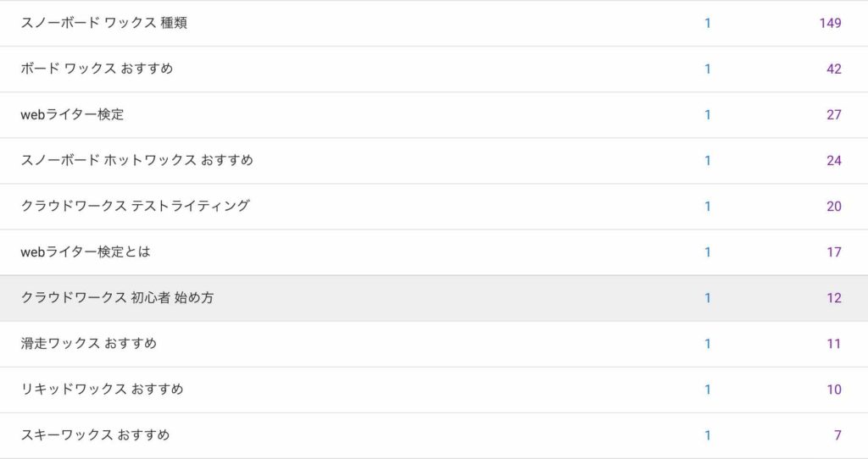The height and width of the screenshot is (459, 868).
Task: Select the impressions value 17
Action: [834, 252]
